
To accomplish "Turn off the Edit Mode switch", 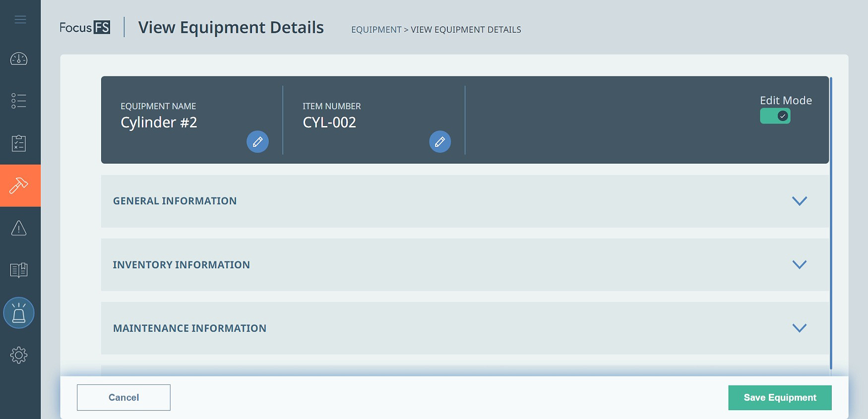I will click(x=775, y=116).
